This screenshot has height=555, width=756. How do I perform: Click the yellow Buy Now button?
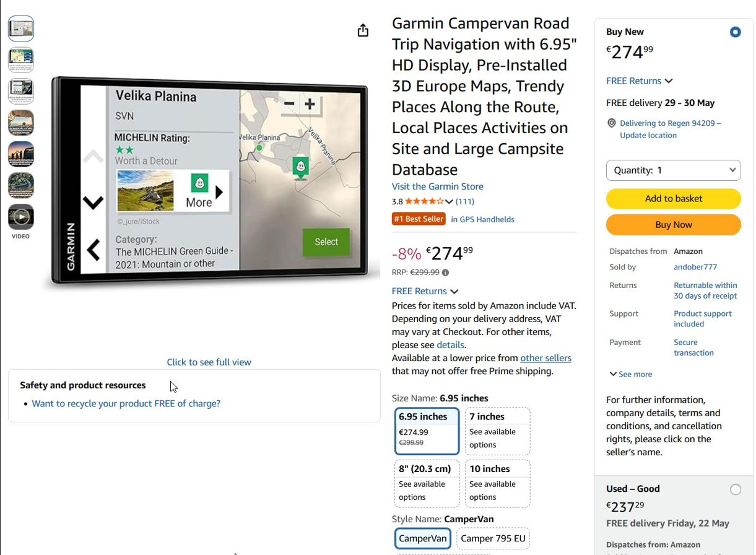pyautogui.click(x=674, y=225)
